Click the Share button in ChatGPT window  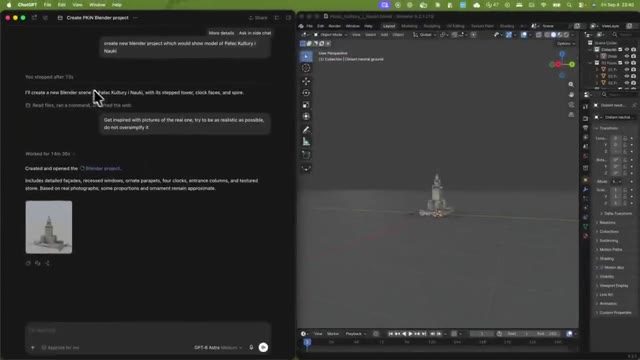coord(258,18)
